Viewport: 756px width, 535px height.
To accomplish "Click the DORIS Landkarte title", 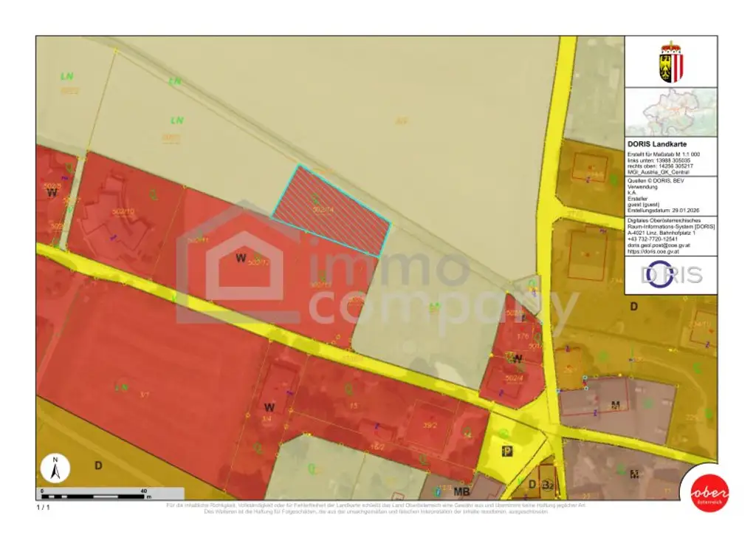I will (657, 143).
